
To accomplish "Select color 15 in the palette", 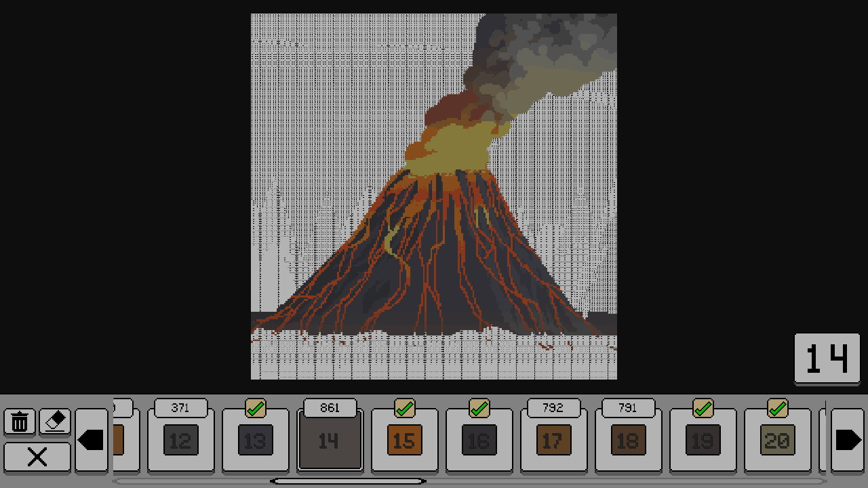I will click(404, 441).
